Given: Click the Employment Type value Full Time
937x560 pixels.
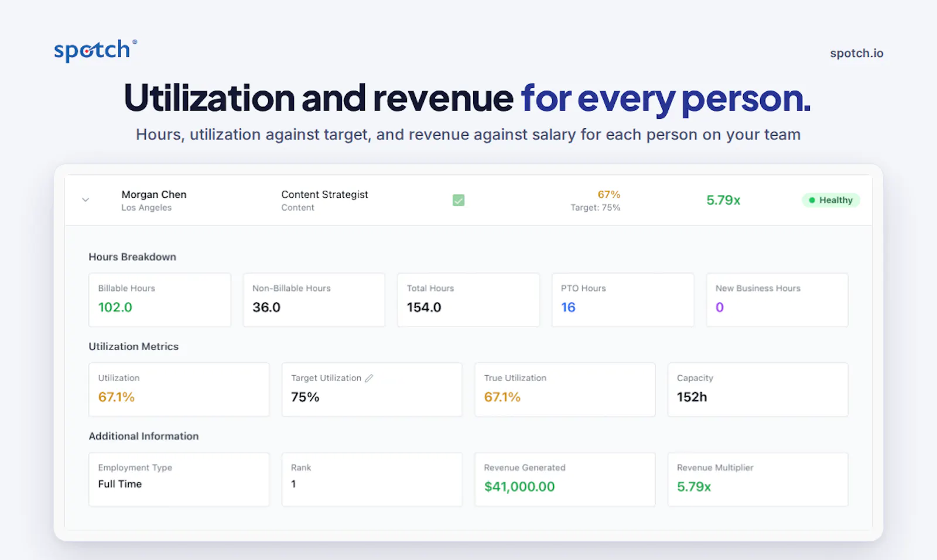Looking at the screenshot, I should coord(120,484).
